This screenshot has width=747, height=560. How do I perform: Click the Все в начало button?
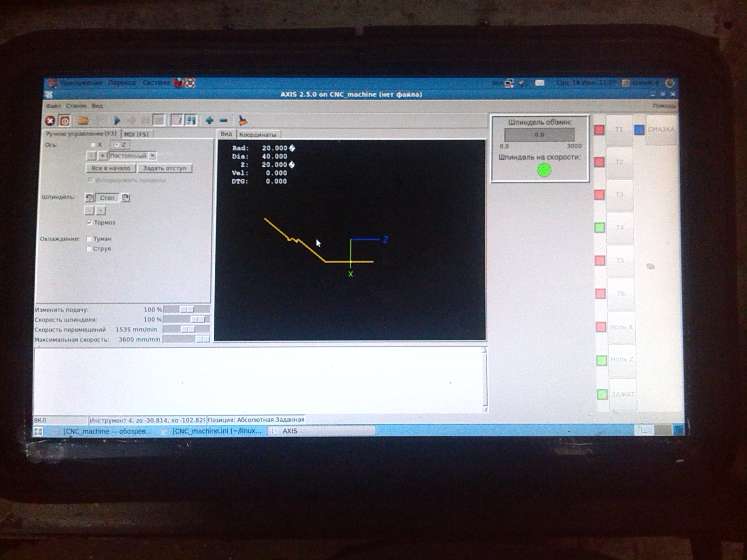coord(111,168)
